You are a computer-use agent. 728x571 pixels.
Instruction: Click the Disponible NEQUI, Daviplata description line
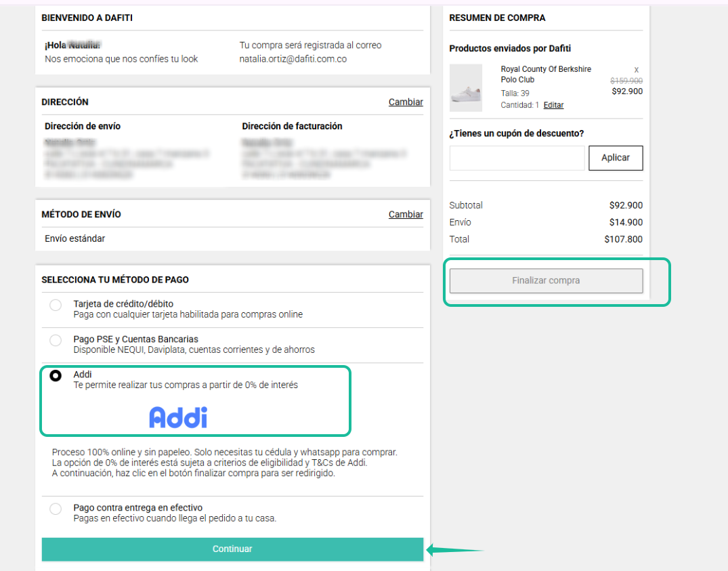click(194, 350)
